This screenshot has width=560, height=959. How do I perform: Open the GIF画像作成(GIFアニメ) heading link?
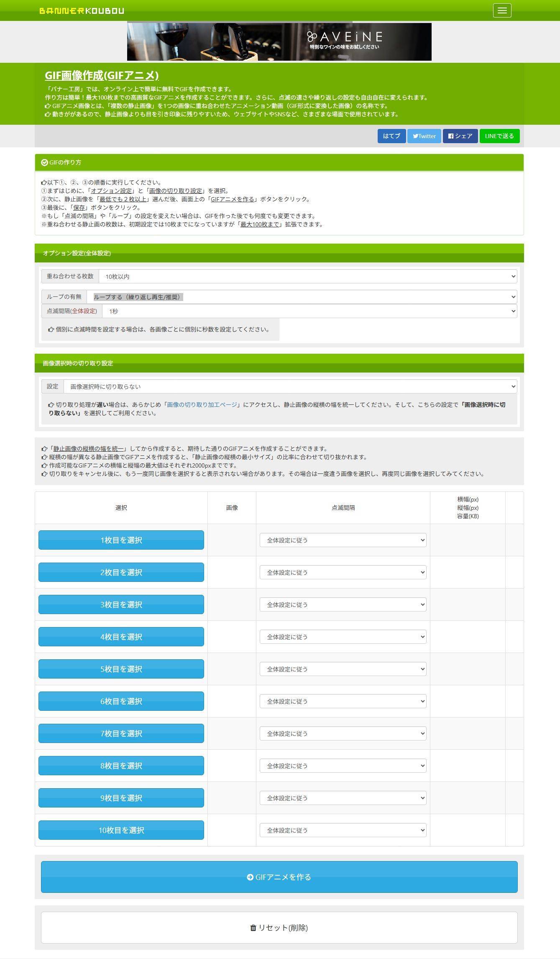[102, 75]
